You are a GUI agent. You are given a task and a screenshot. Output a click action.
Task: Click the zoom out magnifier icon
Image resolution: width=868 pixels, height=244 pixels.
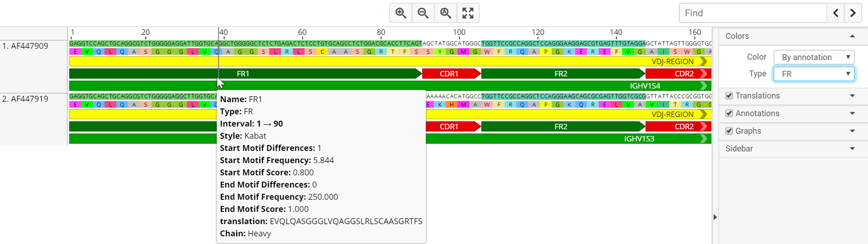pos(423,13)
